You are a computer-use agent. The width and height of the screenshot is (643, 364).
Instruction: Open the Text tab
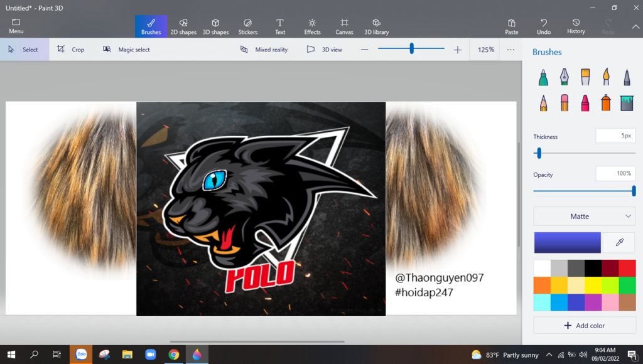(x=280, y=26)
